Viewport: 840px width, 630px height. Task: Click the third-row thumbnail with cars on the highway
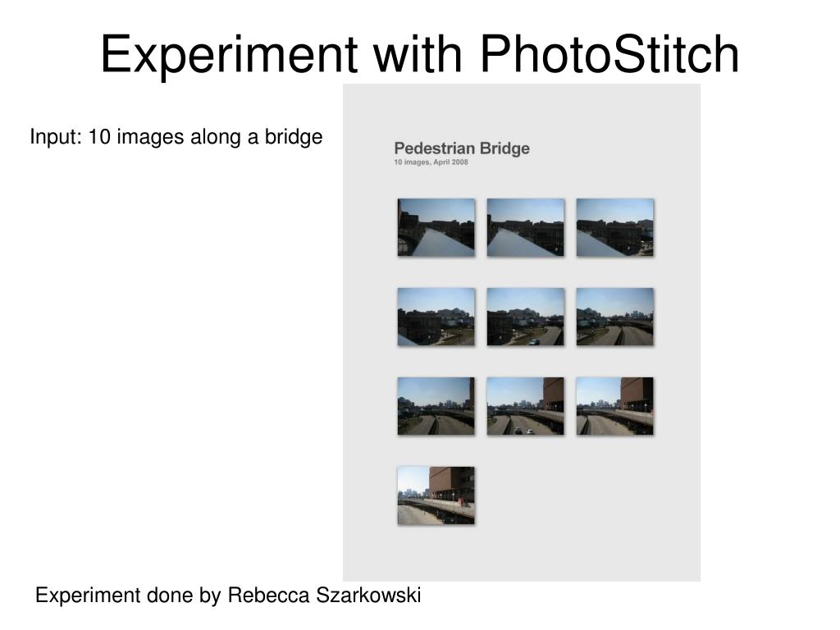pos(526,406)
